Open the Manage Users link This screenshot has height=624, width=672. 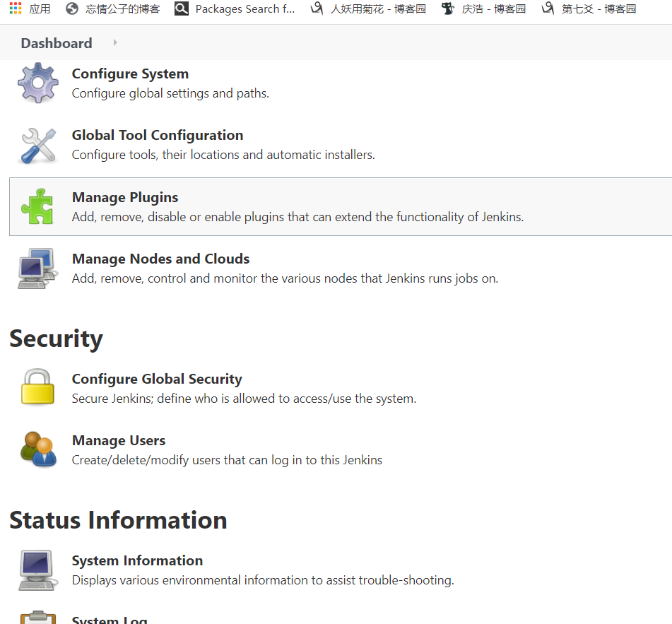point(119,440)
